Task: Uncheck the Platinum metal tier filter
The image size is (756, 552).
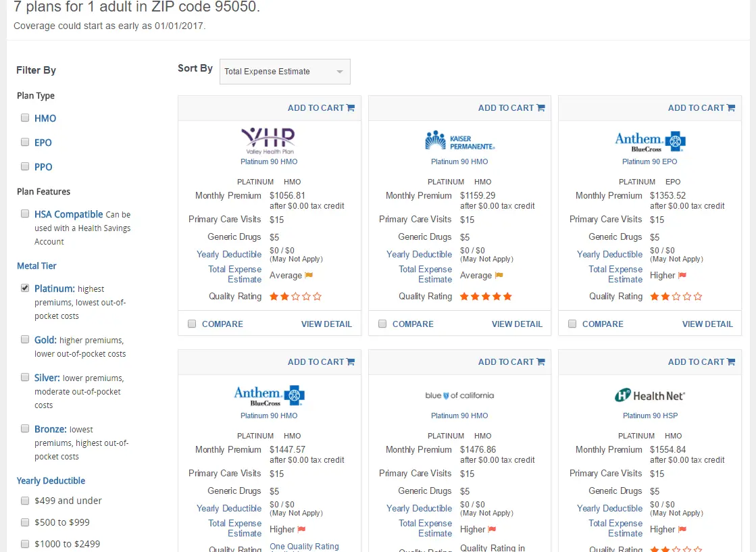Action: pyautogui.click(x=25, y=288)
